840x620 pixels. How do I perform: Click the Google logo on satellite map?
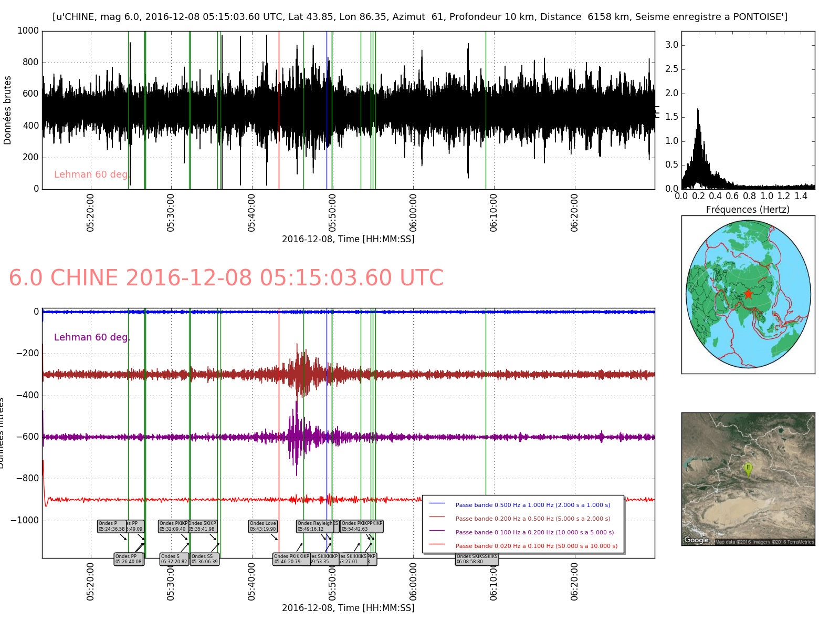(x=696, y=540)
